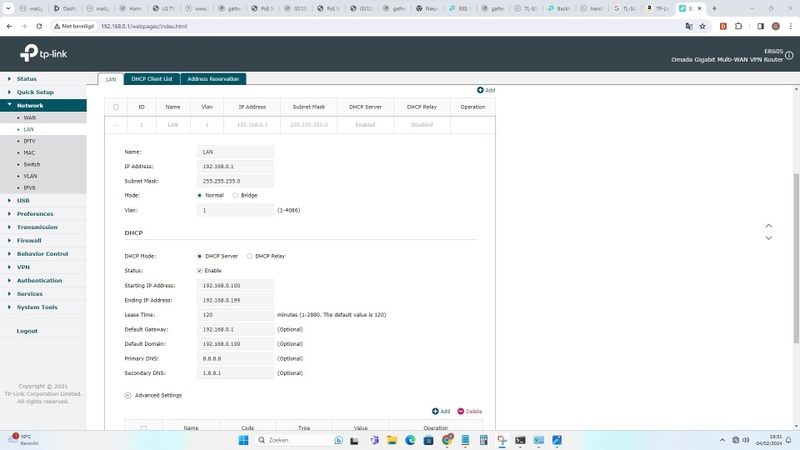The height and width of the screenshot is (450, 800).
Task: Open browser extensions puzzle icon
Action: click(738, 26)
